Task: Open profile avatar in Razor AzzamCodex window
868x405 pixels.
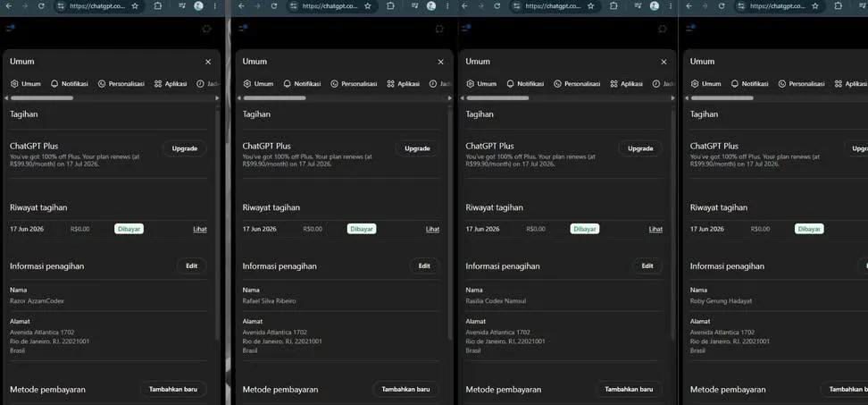Action: click(199, 6)
